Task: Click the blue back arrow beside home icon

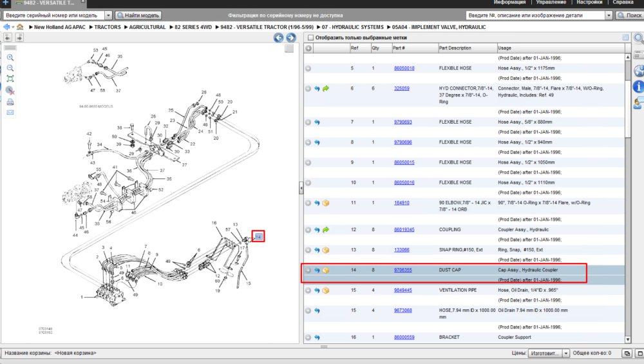Action: [6, 27]
